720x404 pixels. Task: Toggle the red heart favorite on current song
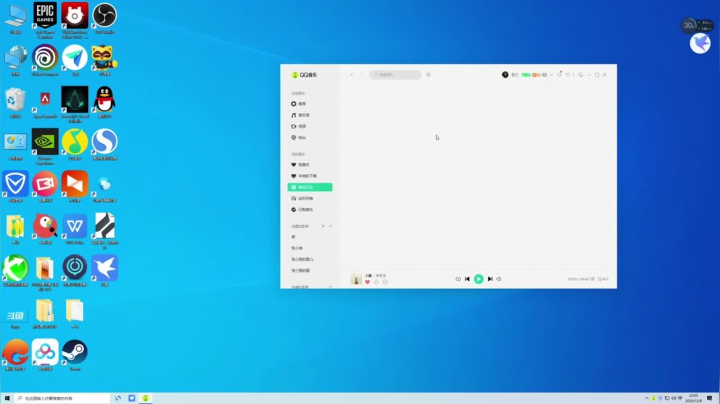point(367,282)
